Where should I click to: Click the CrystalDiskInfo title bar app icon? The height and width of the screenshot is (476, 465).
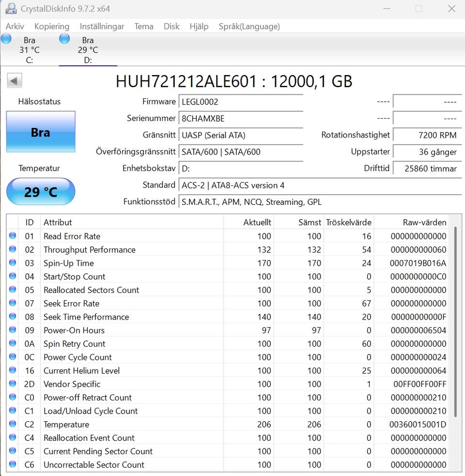click(10, 9)
